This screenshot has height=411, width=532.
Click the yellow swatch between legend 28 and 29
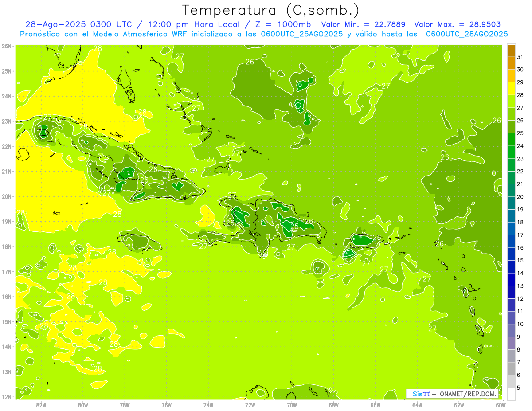(511, 89)
